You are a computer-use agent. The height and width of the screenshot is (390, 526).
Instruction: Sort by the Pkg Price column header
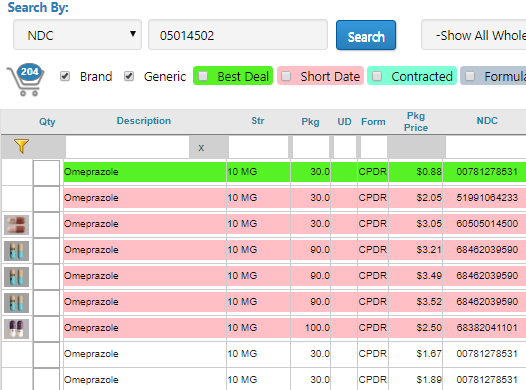point(416,121)
